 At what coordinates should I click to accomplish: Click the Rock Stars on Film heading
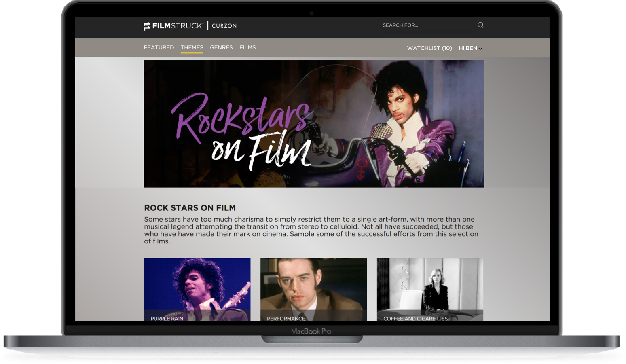(x=190, y=208)
